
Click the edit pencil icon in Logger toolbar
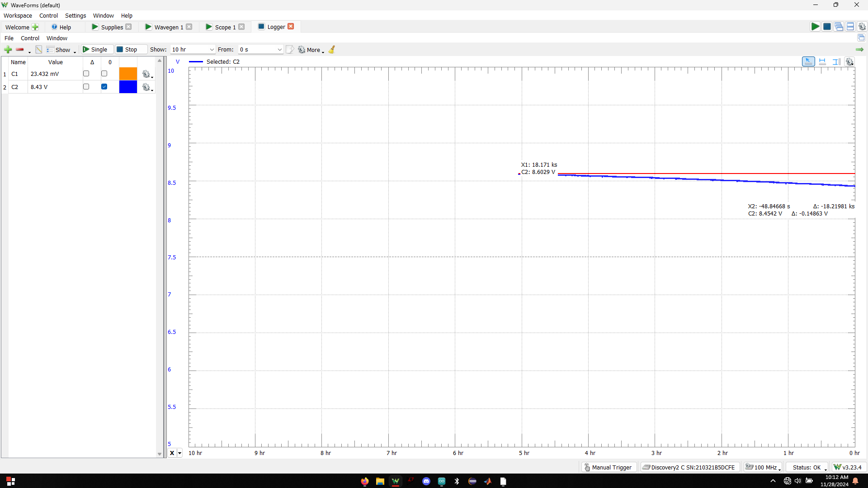[x=39, y=50]
